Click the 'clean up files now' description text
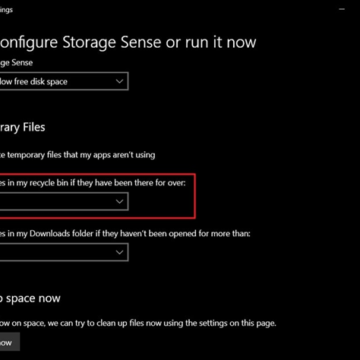Viewport: 360px width, 360px height. point(138,323)
